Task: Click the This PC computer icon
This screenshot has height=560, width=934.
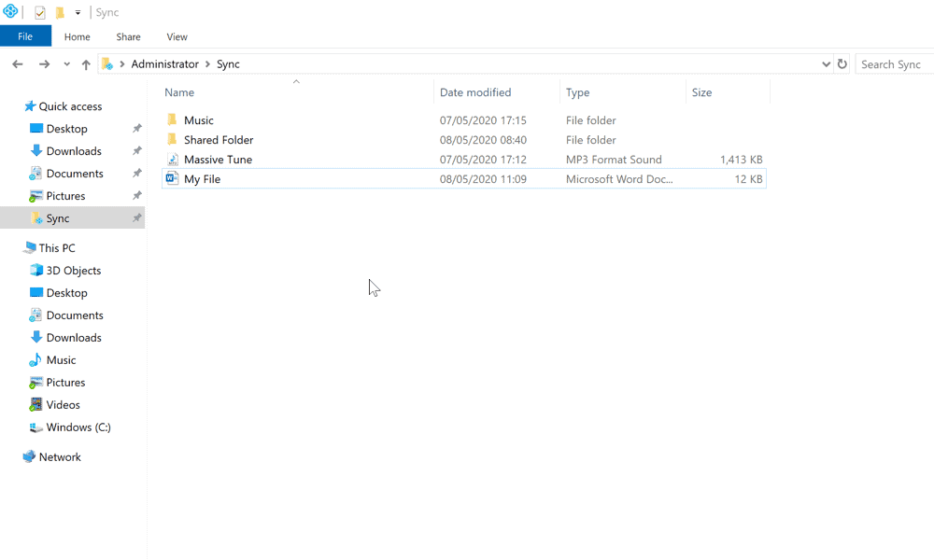Action: 29,247
